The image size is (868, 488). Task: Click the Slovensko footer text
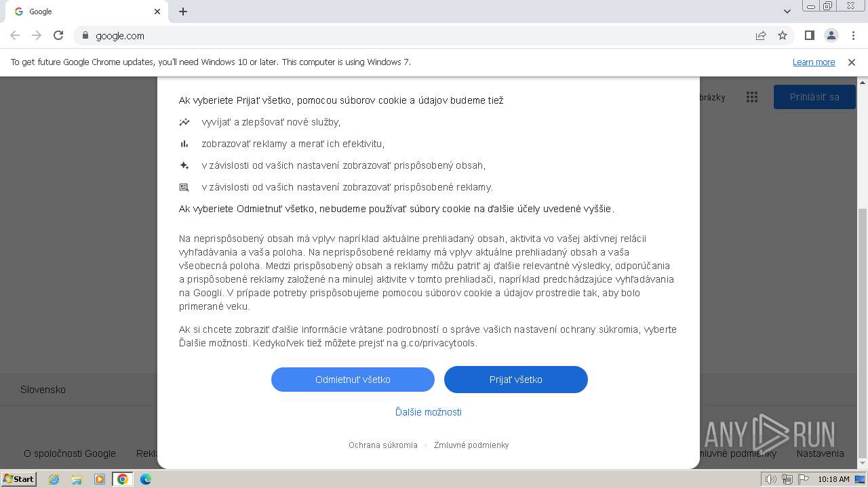pyautogui.click(x=43, y=390)
